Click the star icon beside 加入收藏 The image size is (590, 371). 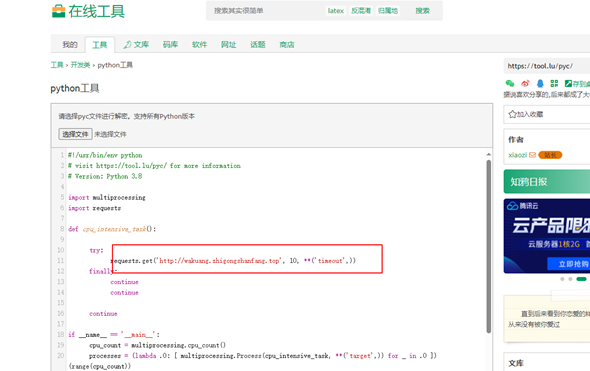pyautogui.click(x=512, y=114)
